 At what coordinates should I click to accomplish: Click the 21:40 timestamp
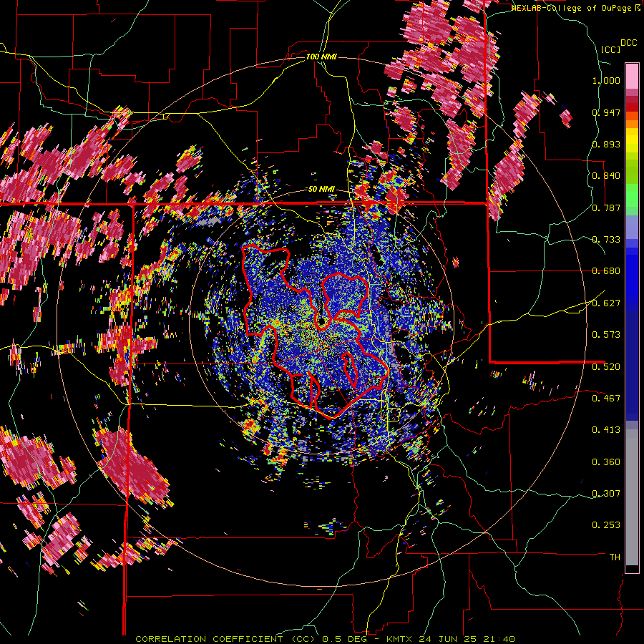(x=498, y=639)
